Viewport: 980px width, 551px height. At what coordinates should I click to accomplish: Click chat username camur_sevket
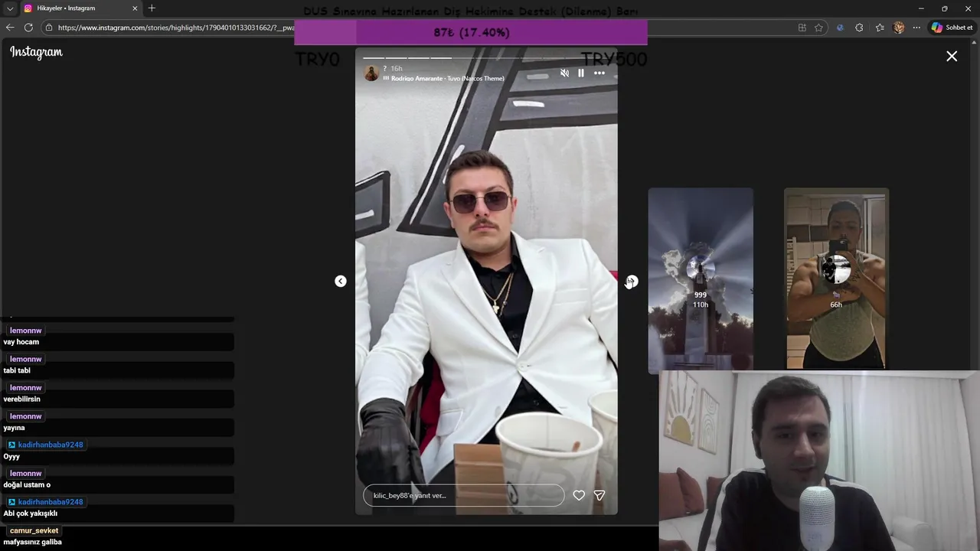(x=34, y=530)
